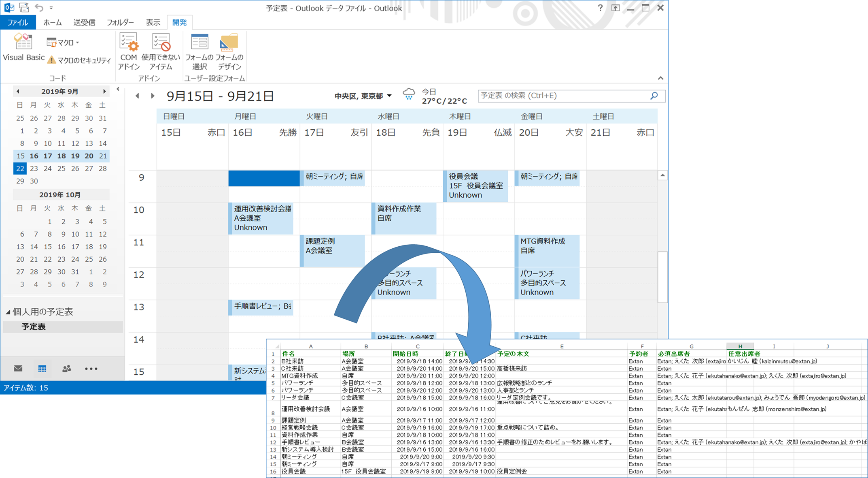The width and height of the screenshot is (868, 478).
Task: Open マクロのセキュリティ settings
Action: 79,60
